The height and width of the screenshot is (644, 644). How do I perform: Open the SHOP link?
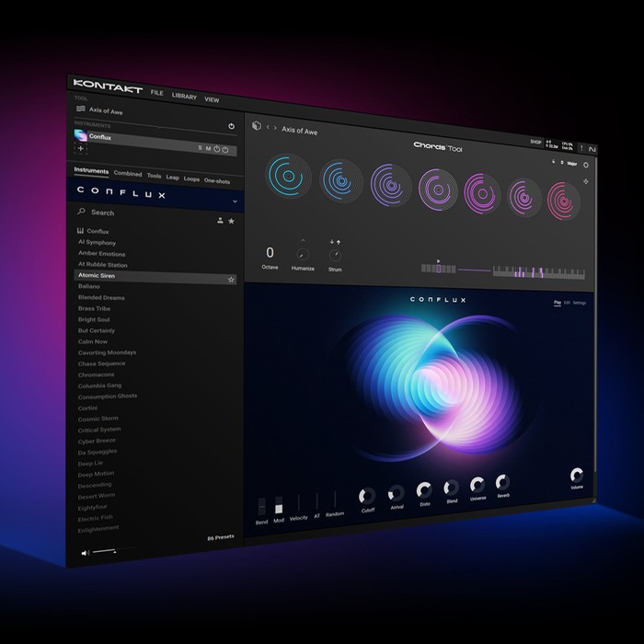tap(535, 142)
